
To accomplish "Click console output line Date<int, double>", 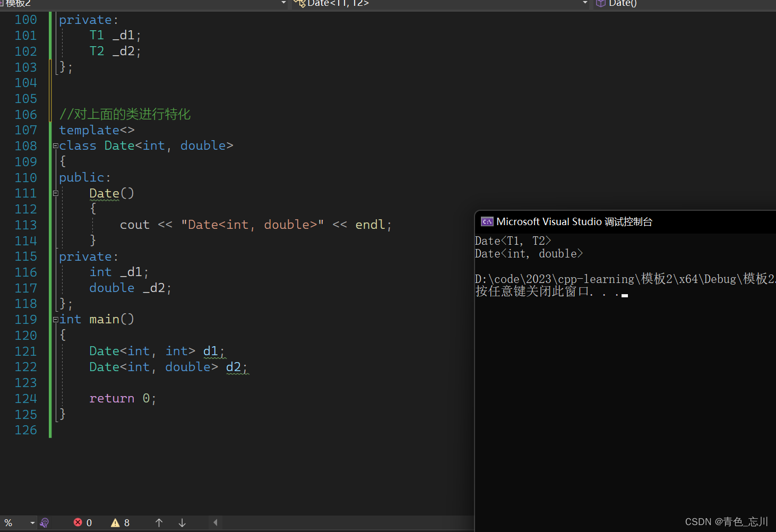I will coord(529,254).
